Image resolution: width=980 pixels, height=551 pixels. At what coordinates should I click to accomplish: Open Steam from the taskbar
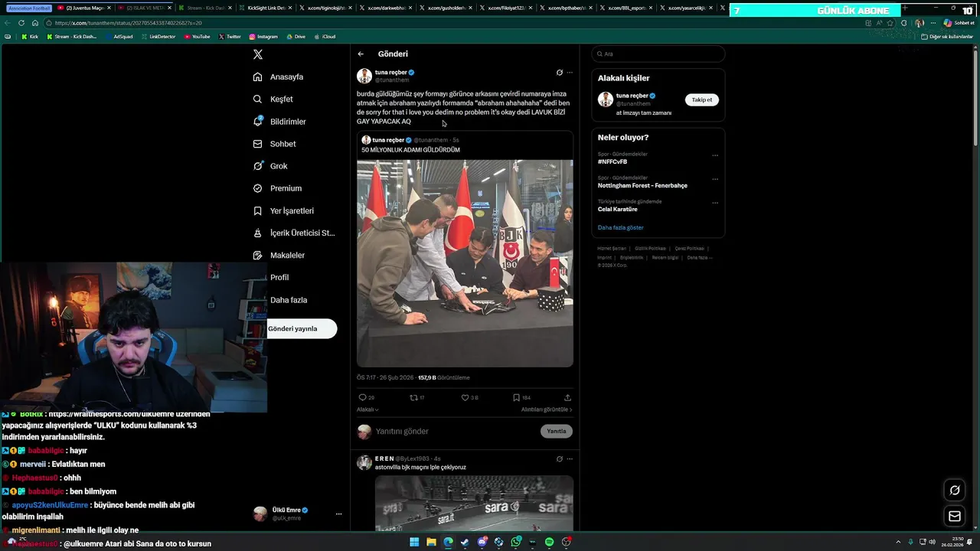click(465, 542)
